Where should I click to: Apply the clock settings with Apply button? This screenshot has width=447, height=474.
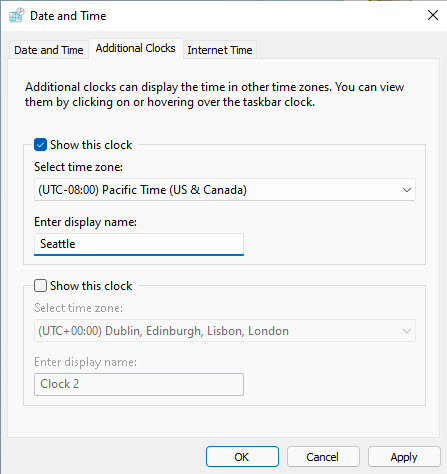tap(404, 457)
